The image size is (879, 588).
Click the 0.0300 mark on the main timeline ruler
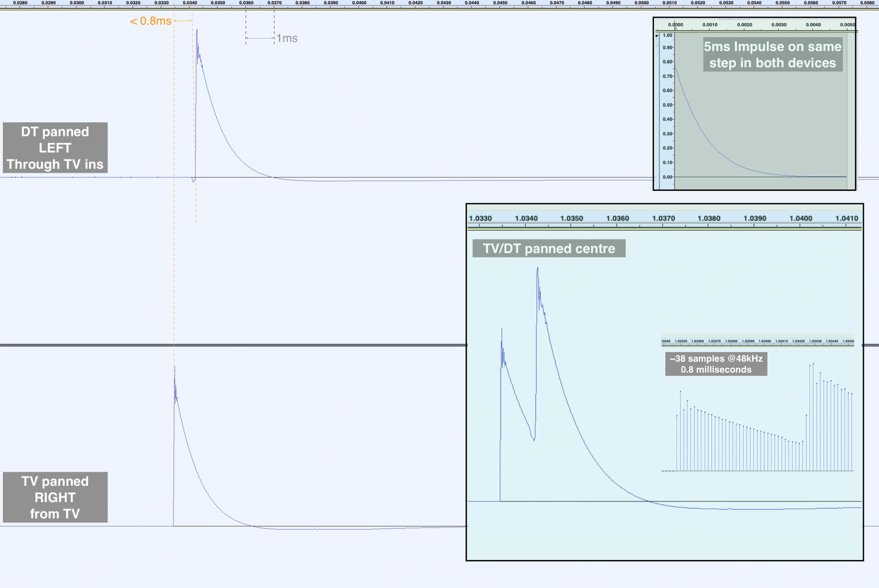coord(77,3)
